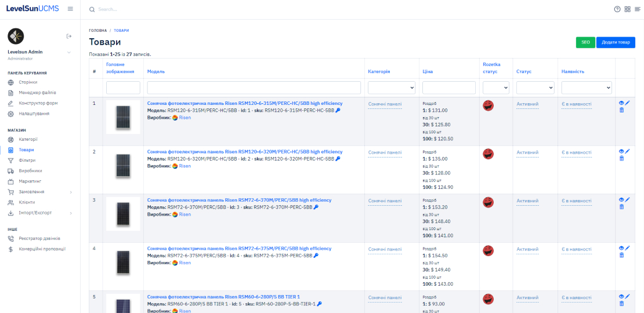The width and height of the screenshot is (644, 313).
Task: Toggle "Активний" status of product 2
Action: tap(527, 153)
